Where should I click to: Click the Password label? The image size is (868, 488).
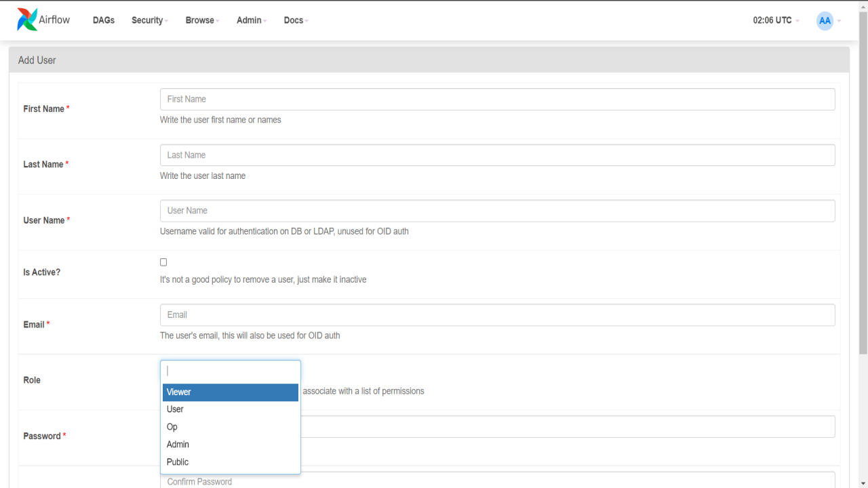tap(44, 436)
